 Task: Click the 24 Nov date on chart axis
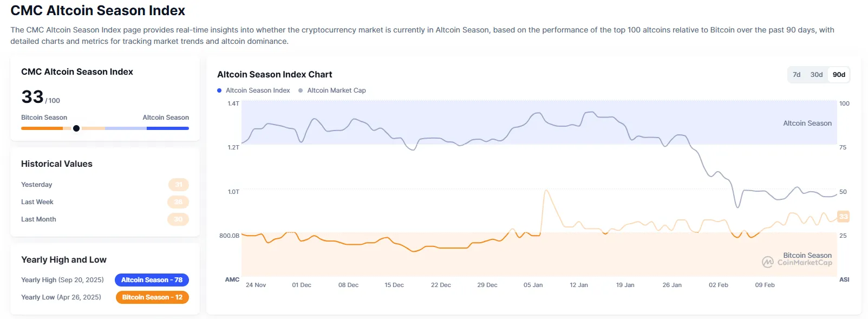click(256, 285)
